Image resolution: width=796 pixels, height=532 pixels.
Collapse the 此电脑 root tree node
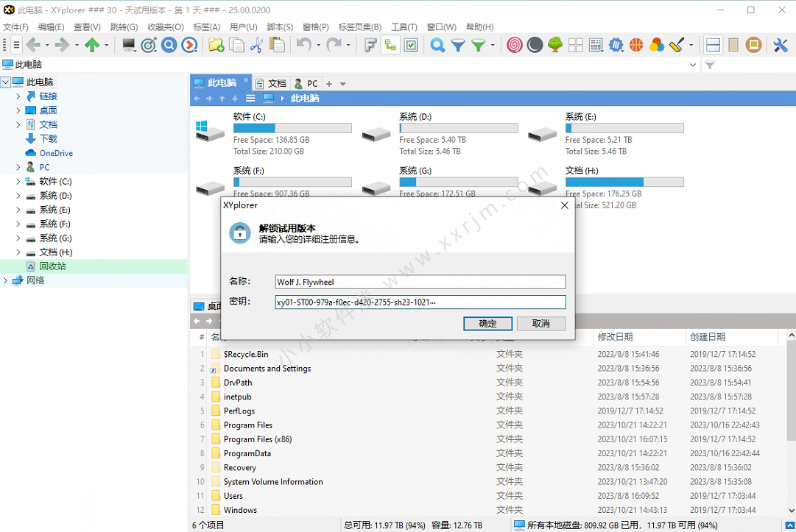6,82
